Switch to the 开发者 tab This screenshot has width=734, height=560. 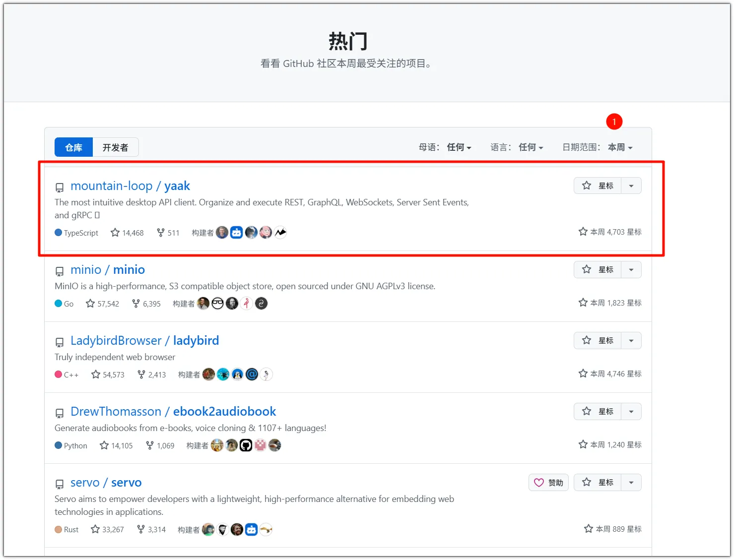(x=115, y=147)
